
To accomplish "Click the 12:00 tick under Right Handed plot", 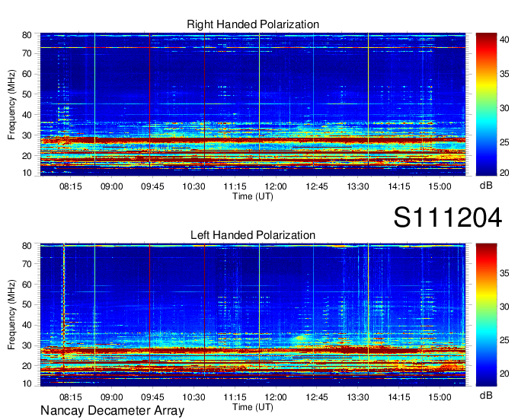I will coord(276,186).
